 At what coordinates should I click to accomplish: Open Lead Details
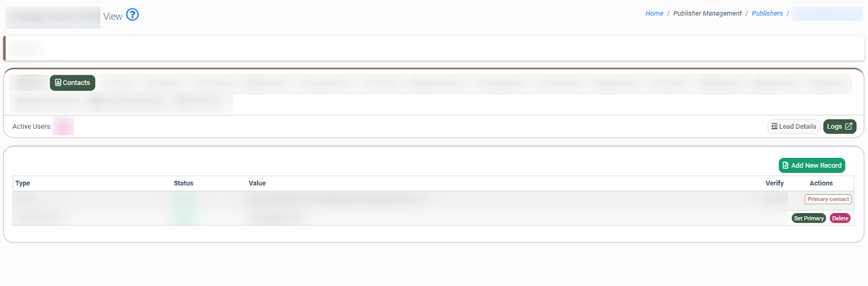(x=794, y=126)
